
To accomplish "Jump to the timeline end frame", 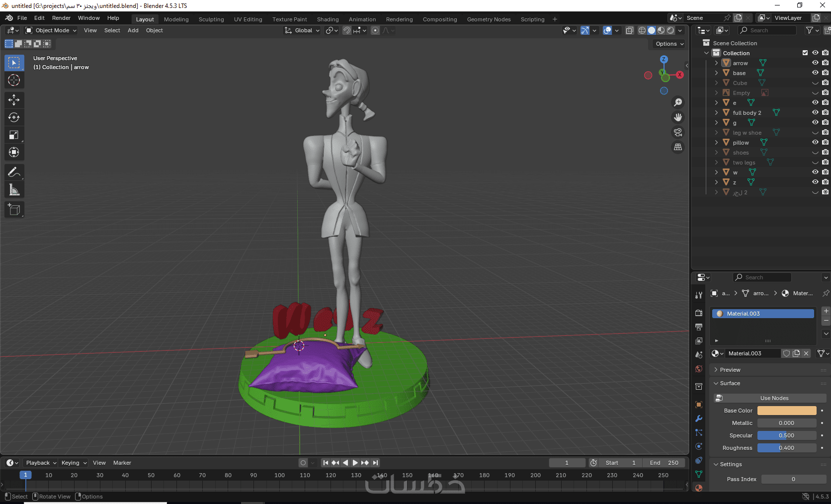I will 375,463.
